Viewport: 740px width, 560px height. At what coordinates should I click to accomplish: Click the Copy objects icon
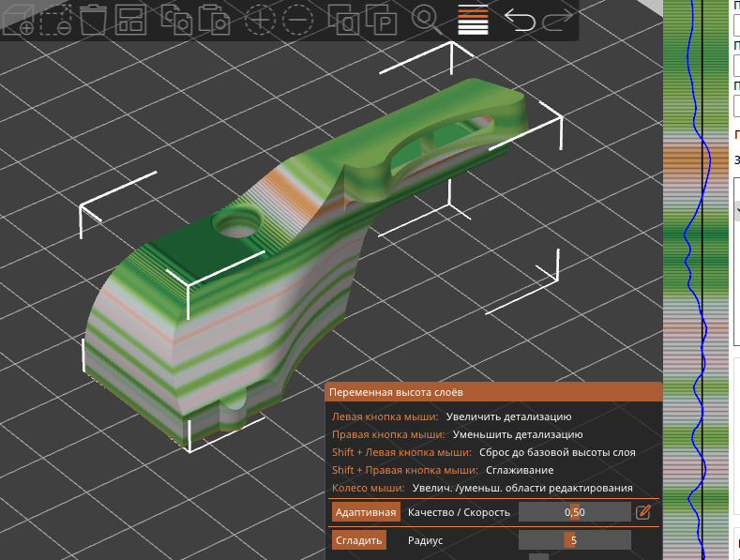tap(176, 20)
